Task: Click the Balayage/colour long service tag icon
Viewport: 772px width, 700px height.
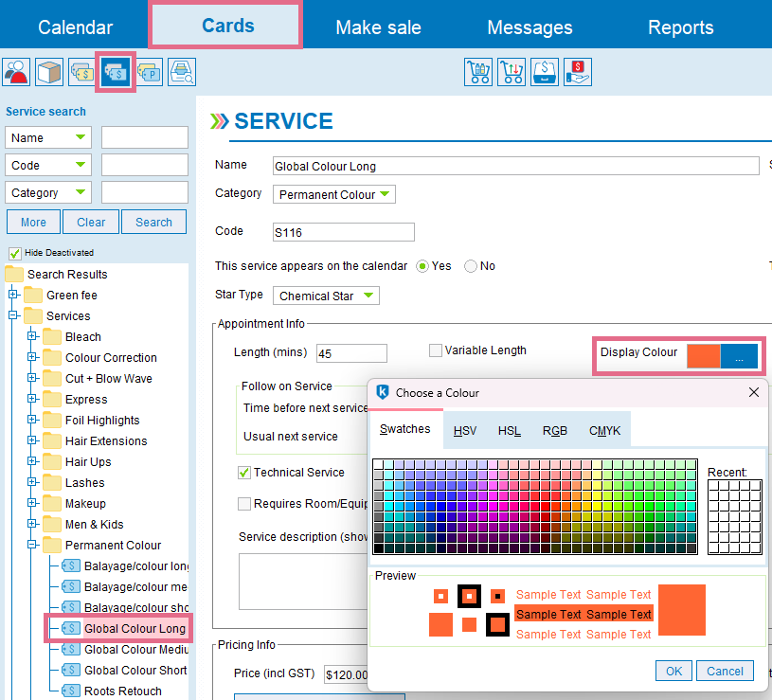Action: pos(71,565)
